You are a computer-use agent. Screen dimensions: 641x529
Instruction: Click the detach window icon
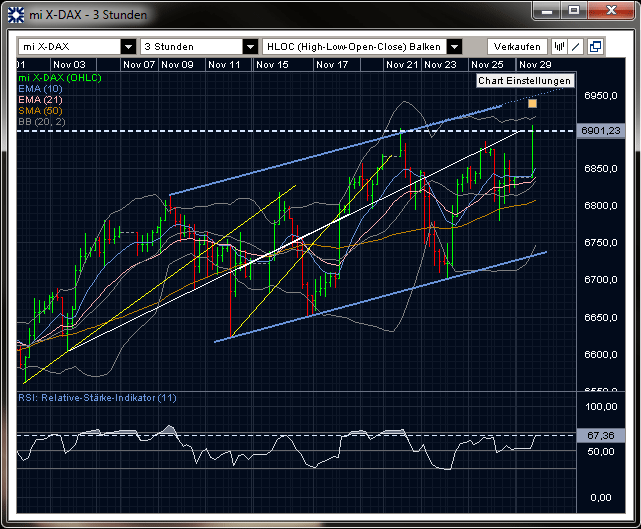pyautogui.click(x=595, y=47)
